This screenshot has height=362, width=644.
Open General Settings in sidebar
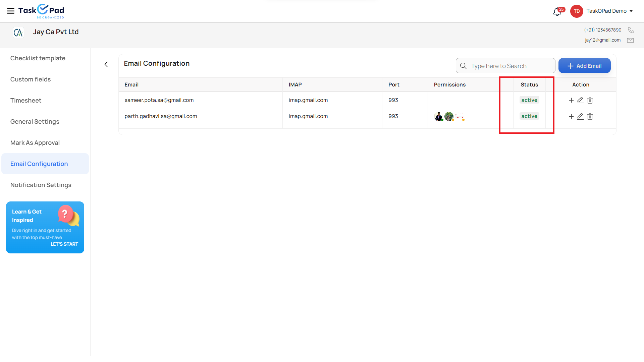click(35, 122)
